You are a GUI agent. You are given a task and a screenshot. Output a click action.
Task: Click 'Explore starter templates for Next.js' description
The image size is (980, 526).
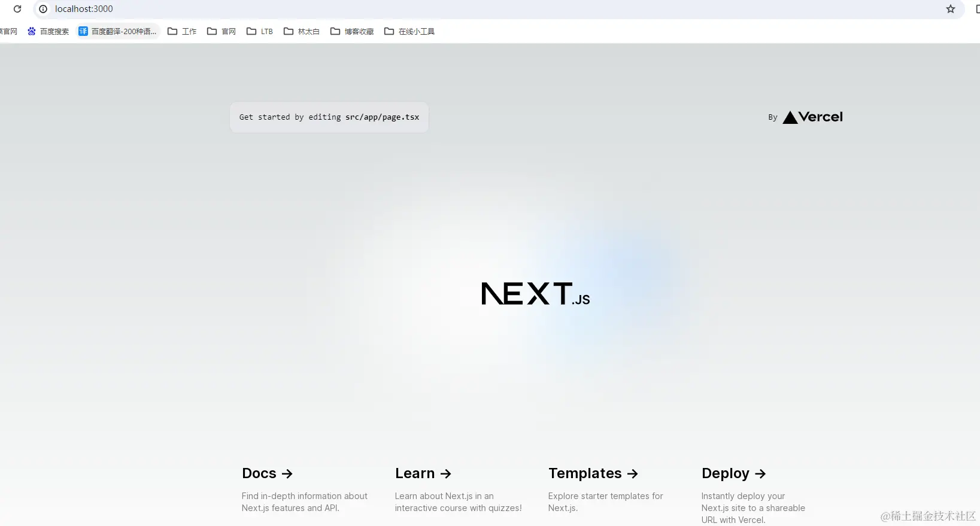[x=606, y=502]
